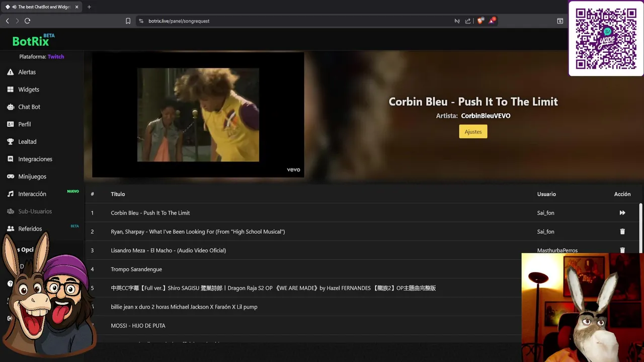Go forward with browser forward arrow

click(x=17, y=21)
